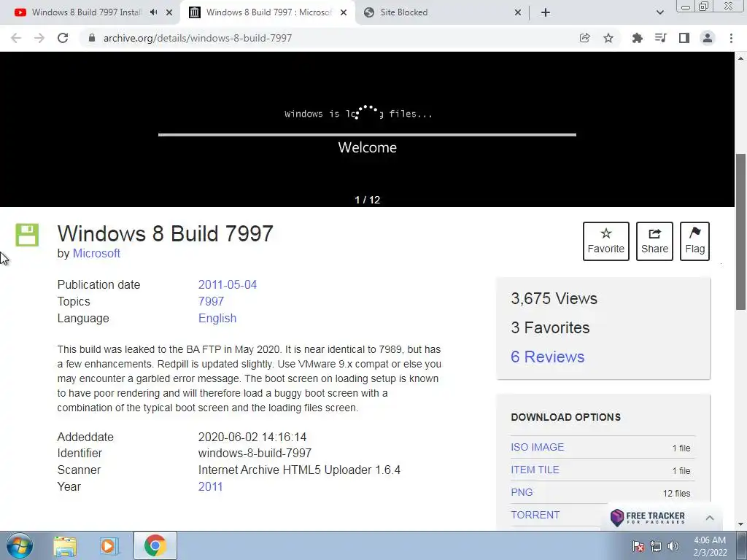Click the Windows 8 Build 7997 heading
The image size is (747, 560).
coord(166,234)
